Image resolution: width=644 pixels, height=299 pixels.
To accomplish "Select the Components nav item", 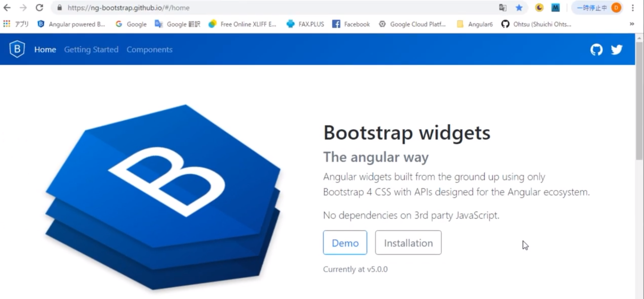I will pos(150,49).
